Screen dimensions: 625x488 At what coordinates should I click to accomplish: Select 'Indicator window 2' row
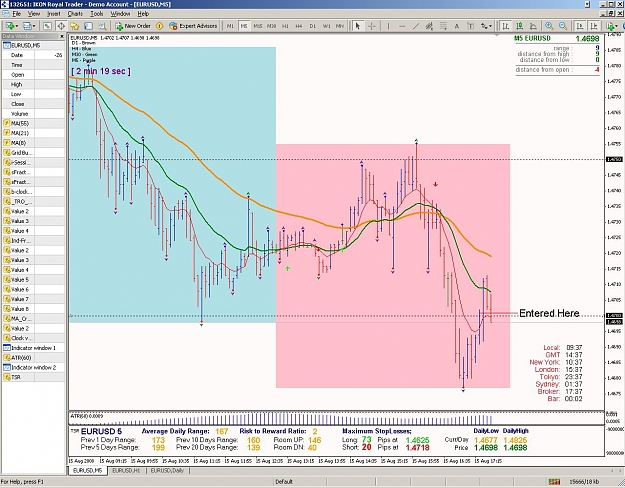[x=33, y=367]
